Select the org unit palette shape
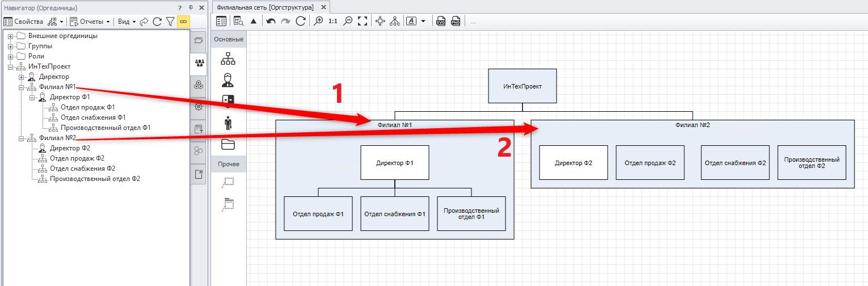The height and width of the screenshot is (286, 868). click(x=227, y=58)
